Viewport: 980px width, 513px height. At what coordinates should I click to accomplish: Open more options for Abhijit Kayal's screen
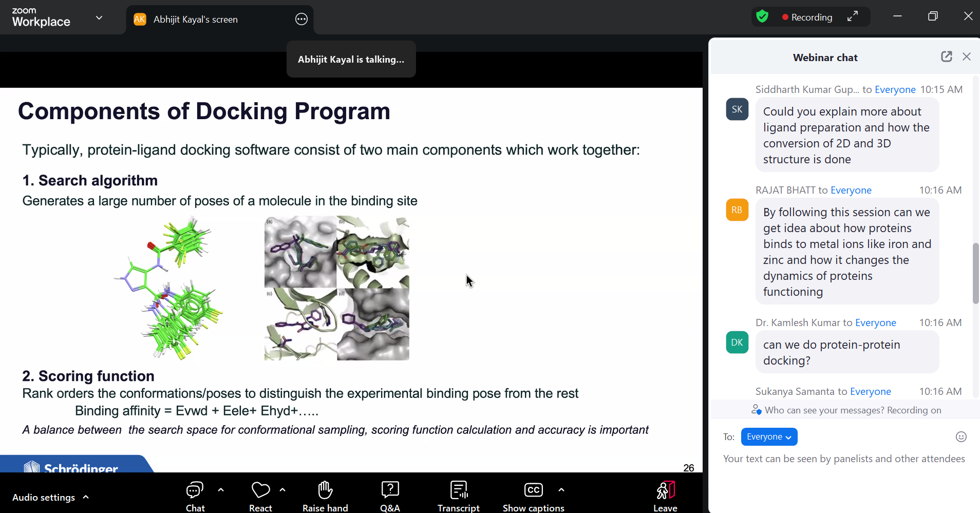pos(301,20)
